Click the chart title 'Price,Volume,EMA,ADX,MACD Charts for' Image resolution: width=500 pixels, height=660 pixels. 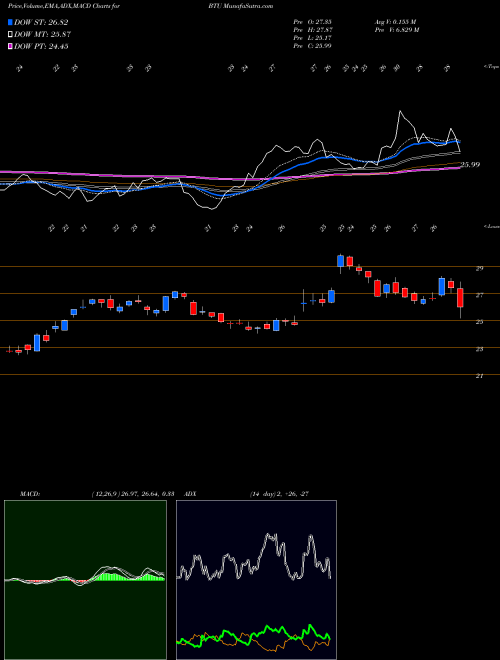[x=63, y=6]
